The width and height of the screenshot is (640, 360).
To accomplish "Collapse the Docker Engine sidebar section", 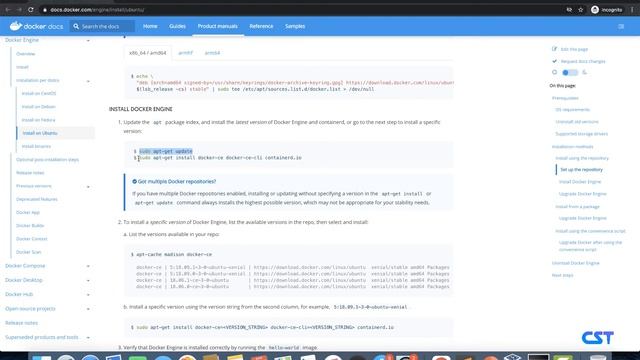I will 88,40.
